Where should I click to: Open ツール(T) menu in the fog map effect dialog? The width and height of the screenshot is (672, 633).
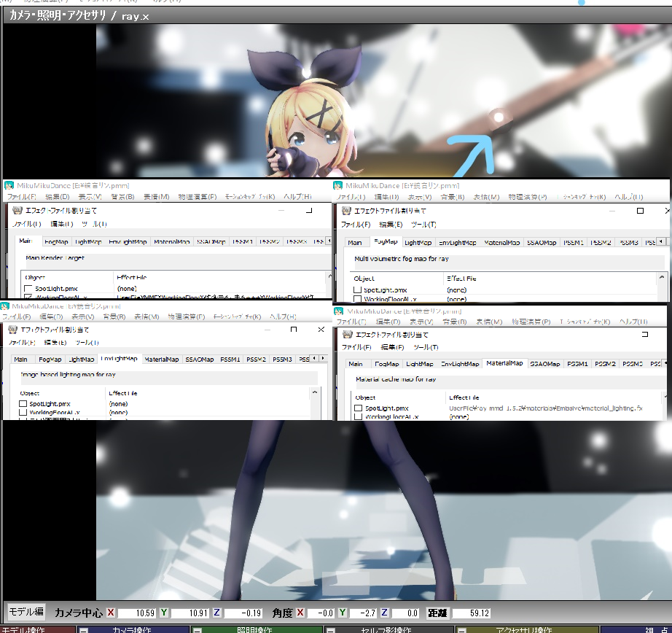coord(423,225)
